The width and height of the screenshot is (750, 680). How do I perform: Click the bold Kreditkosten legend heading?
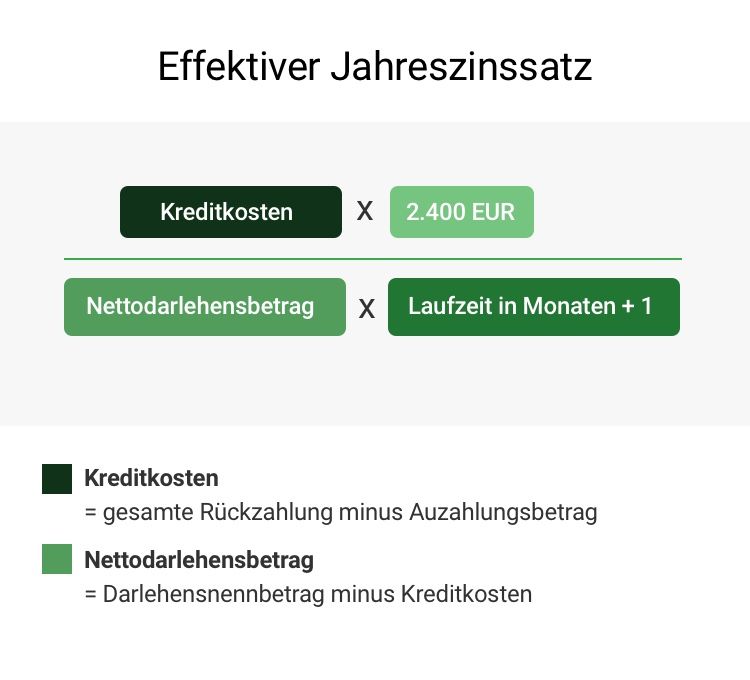click(151, 478)
